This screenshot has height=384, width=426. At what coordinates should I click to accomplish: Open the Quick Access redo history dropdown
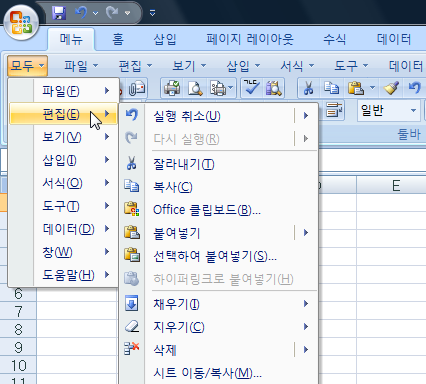point(127,13)
